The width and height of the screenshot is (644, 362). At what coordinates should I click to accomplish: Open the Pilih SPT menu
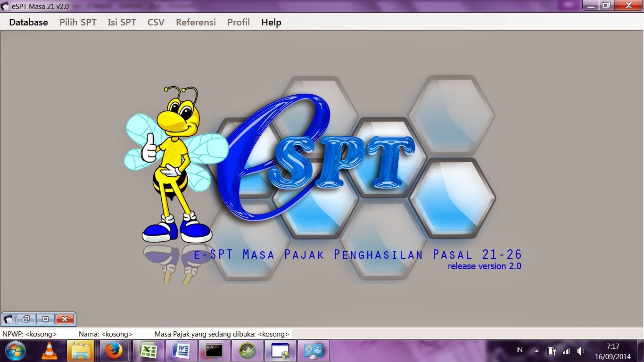78,22
